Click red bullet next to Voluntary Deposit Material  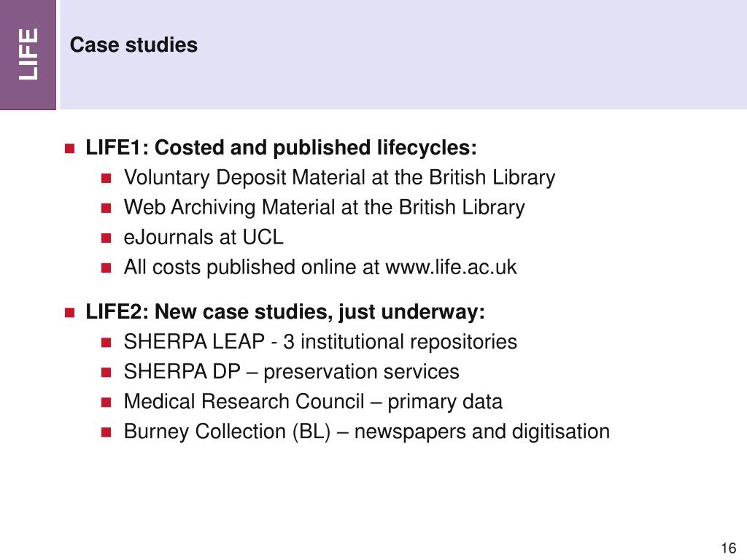106,179
